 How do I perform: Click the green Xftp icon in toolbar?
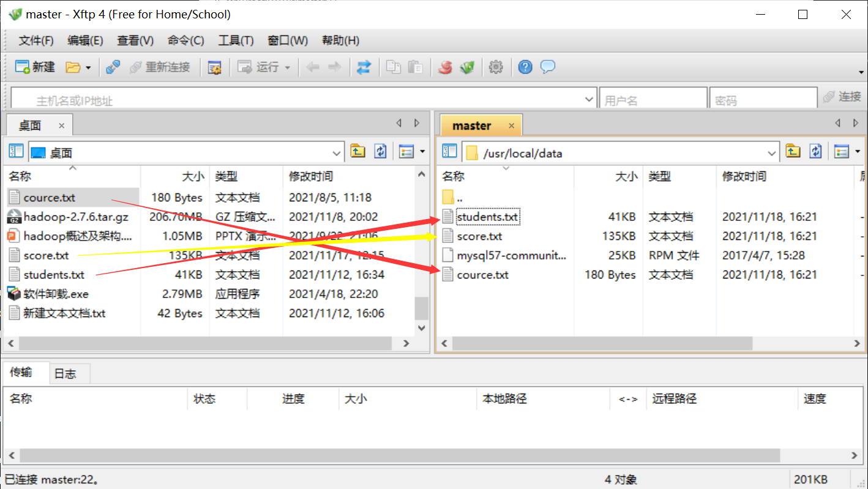(x=467, y=67)
